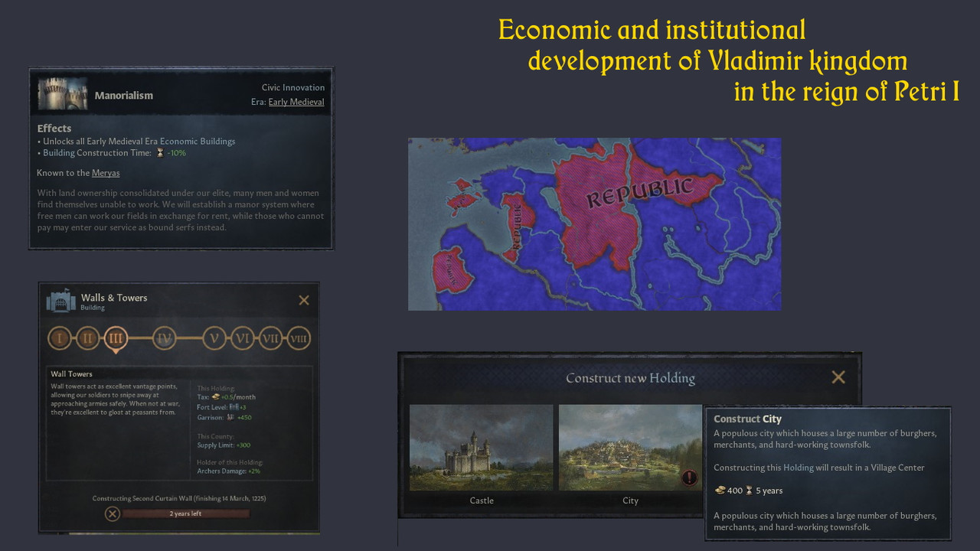Viewport: 980px width, 551px height.
Task: Click the Constructing Second Curtain Wall text
Action: 179,498
